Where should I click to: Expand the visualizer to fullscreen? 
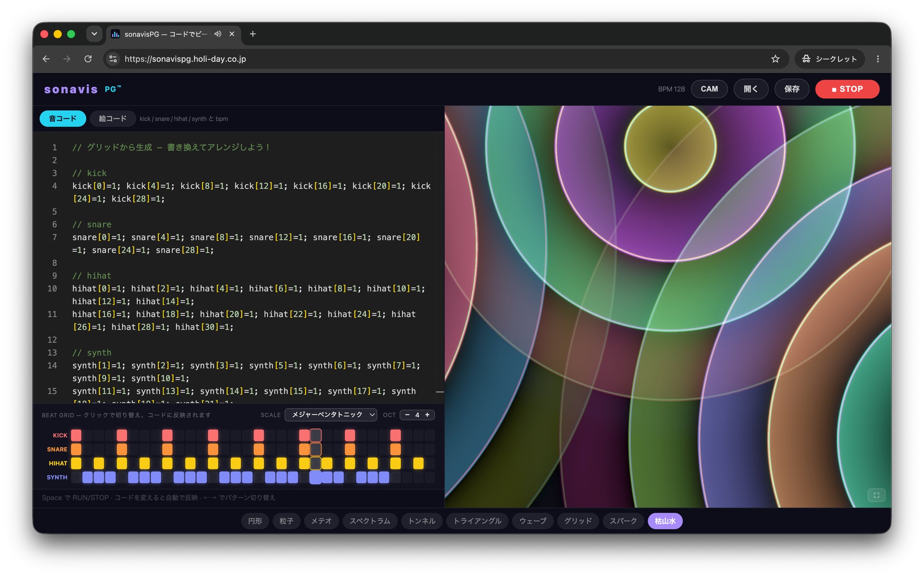click(876, 495)
